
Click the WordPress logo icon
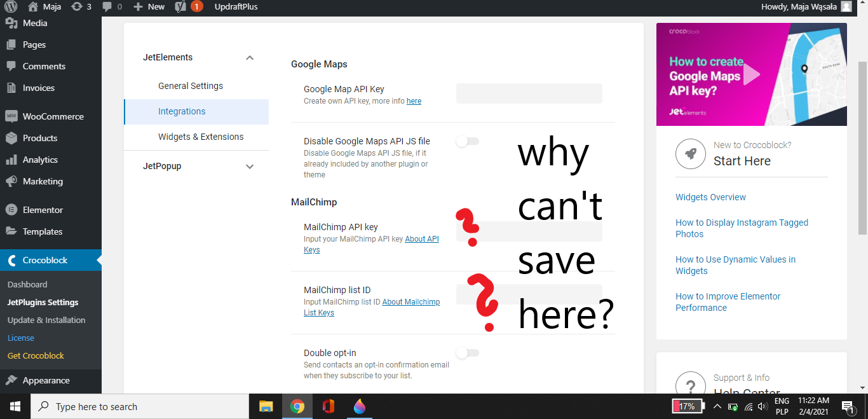tap(11, 6)
